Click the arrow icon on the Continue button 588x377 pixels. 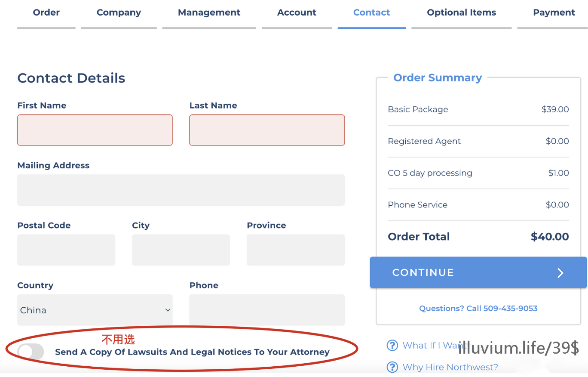[560, 273]
